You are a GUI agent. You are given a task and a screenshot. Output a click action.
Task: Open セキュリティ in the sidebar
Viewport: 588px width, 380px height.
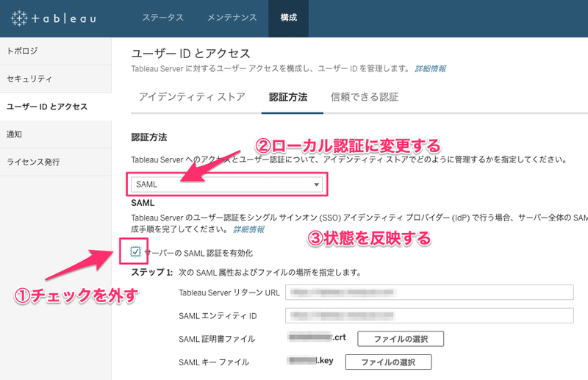tap(56, 79)
